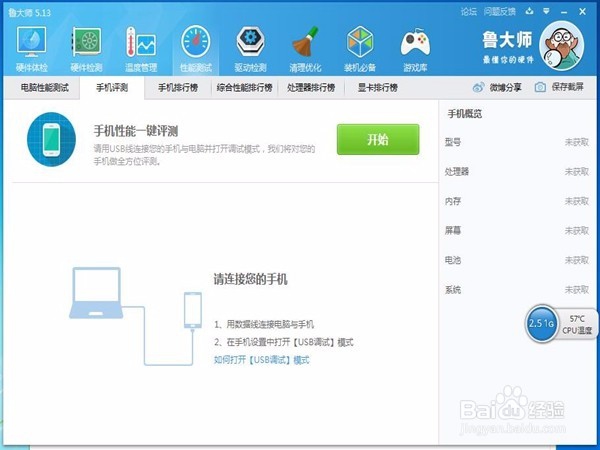
Task: Click the 鲁大师 5.13 title text
Action: 29,13
